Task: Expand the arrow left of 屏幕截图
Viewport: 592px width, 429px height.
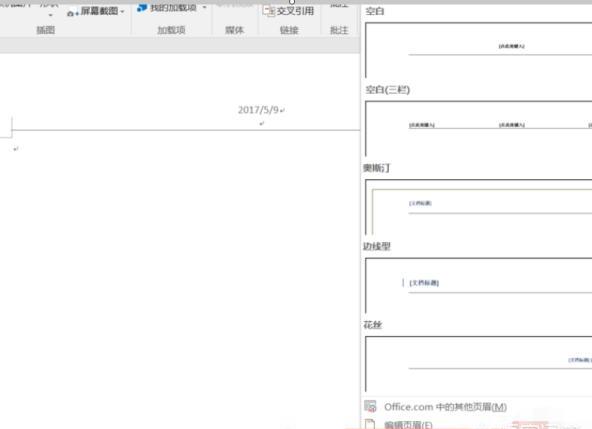Action: (51, 15)
